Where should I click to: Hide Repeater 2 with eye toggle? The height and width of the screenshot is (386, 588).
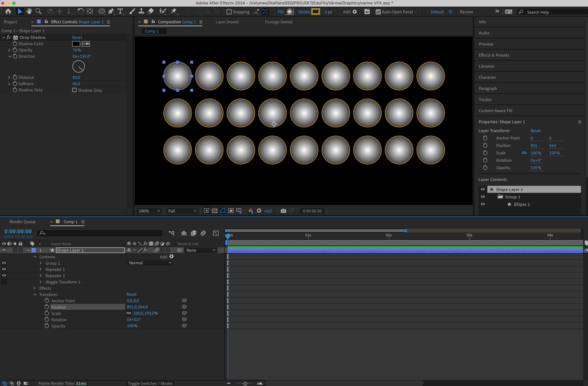(x=4, y=276)
